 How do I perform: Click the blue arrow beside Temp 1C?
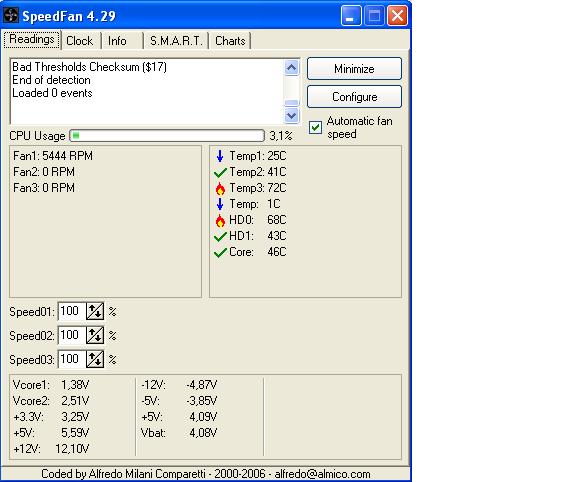pyautogui.click(x=220, y=204)
